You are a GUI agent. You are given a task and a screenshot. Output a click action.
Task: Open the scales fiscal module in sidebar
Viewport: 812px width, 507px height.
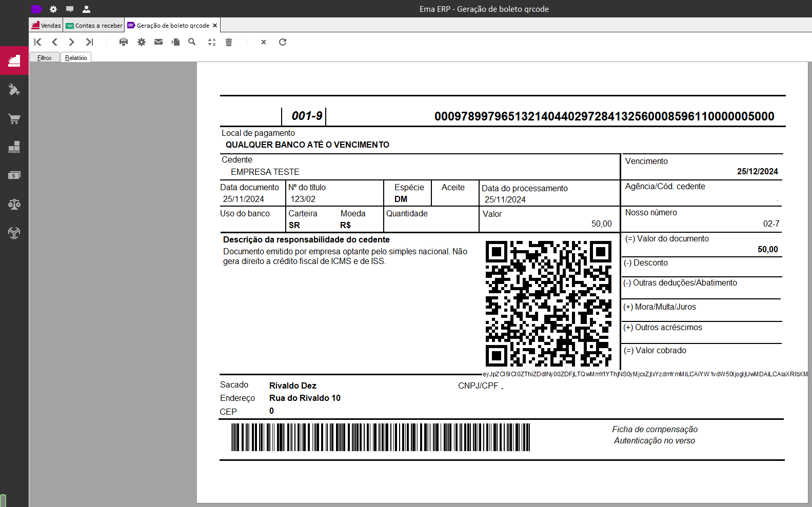[x=14, y=204]
